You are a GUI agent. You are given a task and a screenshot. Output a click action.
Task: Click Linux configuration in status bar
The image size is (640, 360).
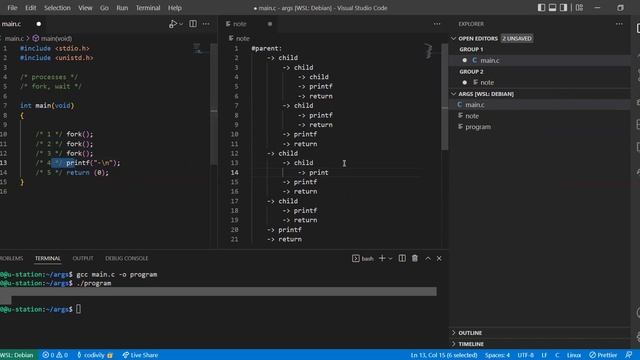coord(574,355)
